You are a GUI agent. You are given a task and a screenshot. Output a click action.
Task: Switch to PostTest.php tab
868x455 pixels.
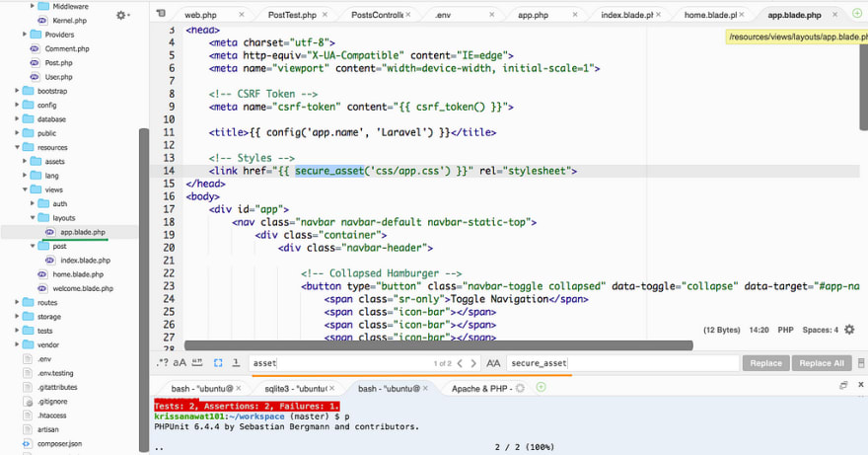coord(292,15)
